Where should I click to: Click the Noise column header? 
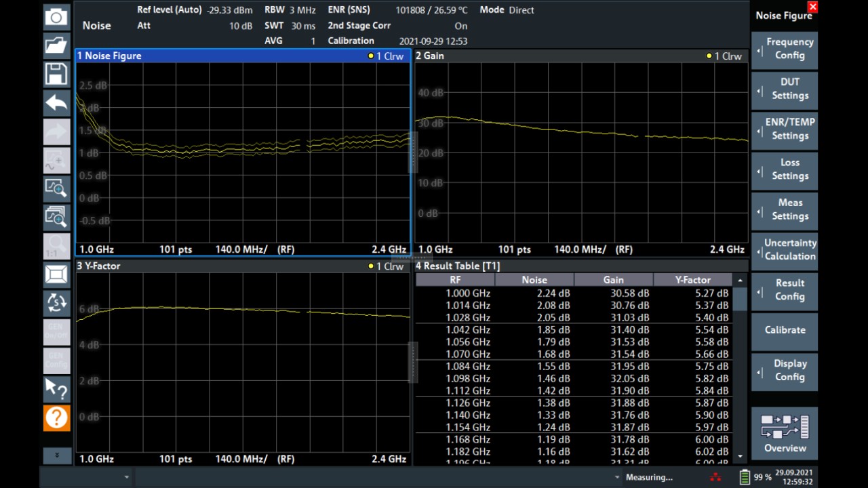click(534, 280)
